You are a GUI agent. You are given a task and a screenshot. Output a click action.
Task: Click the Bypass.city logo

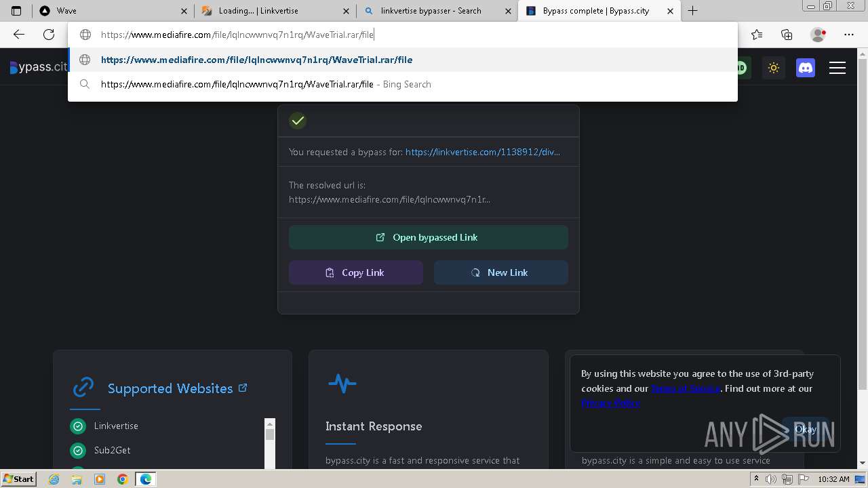[x=39, y=67]
